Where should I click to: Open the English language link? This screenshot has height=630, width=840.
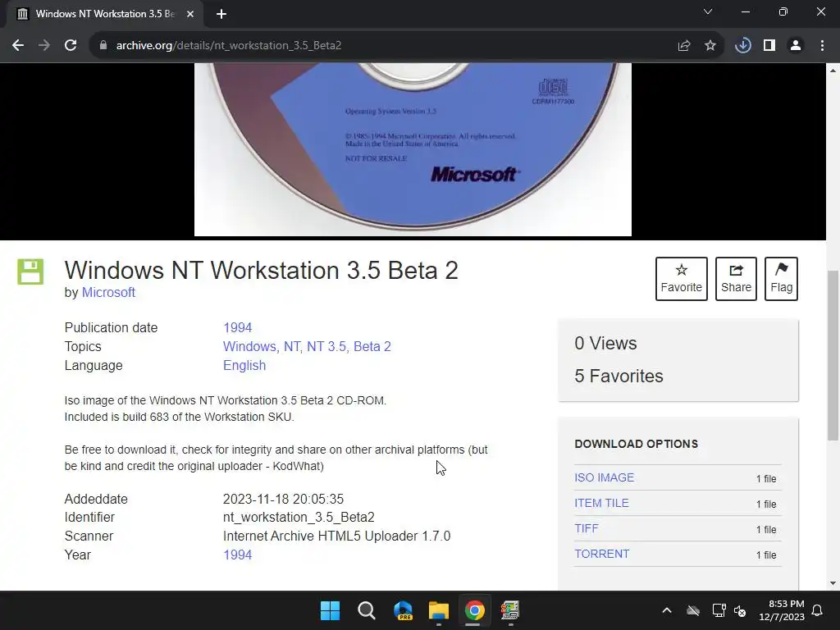244,365
